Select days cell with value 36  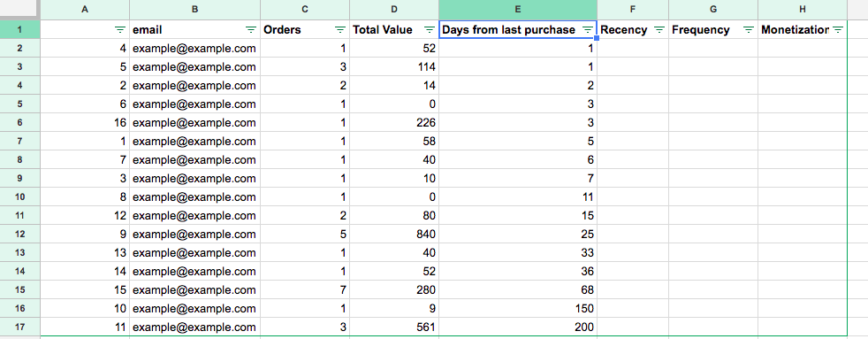coord(518,271)
